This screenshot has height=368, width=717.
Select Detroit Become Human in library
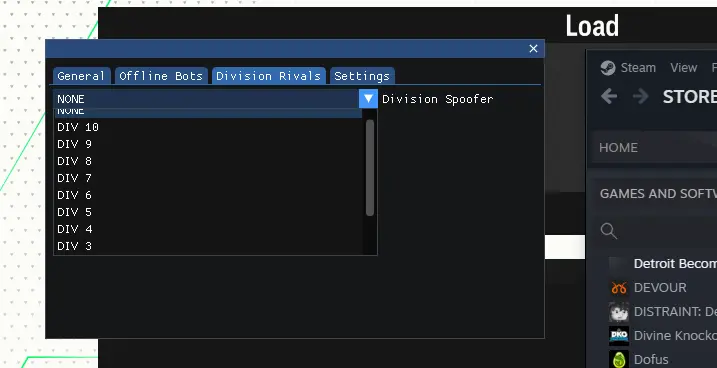[662, 264]
